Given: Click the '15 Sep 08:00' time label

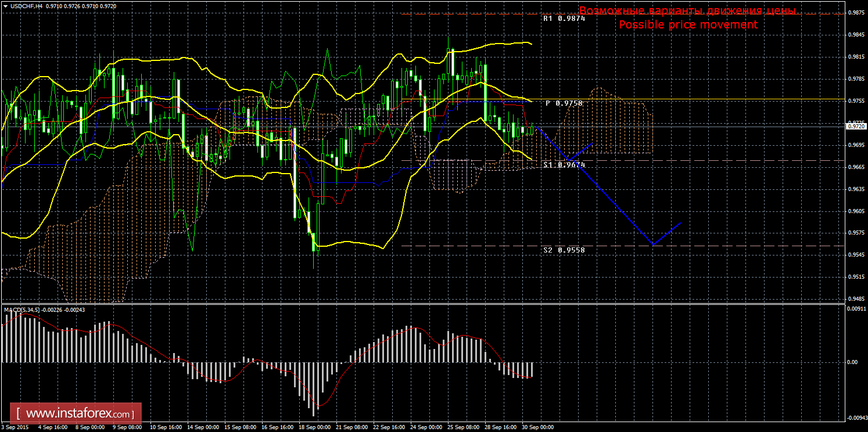Looking at the screenshot, I should (239, 427).
